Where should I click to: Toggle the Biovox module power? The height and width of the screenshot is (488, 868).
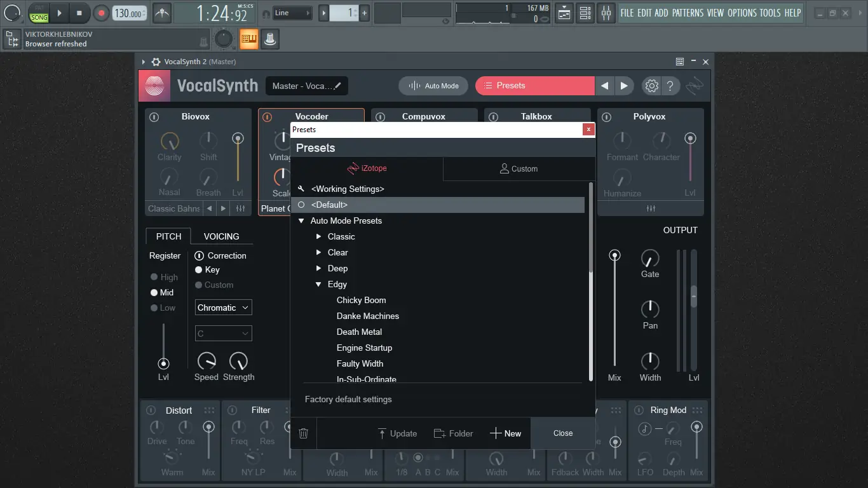point(154,117)
